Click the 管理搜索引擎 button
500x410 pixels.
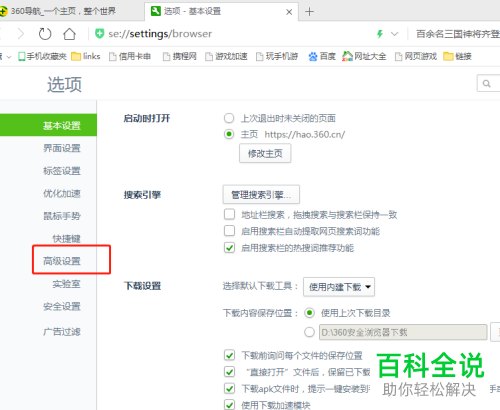pos(261,194)
